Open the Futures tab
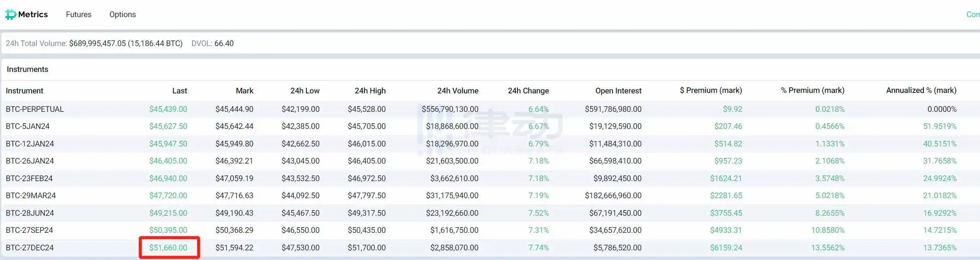Viewport: 980px width, 260px height. point(78,14)
